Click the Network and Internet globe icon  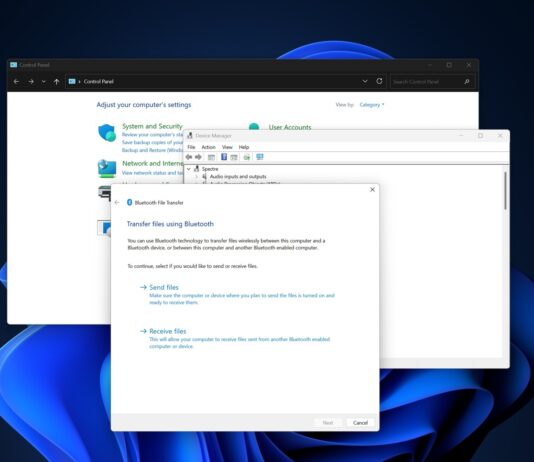[107, 169]
